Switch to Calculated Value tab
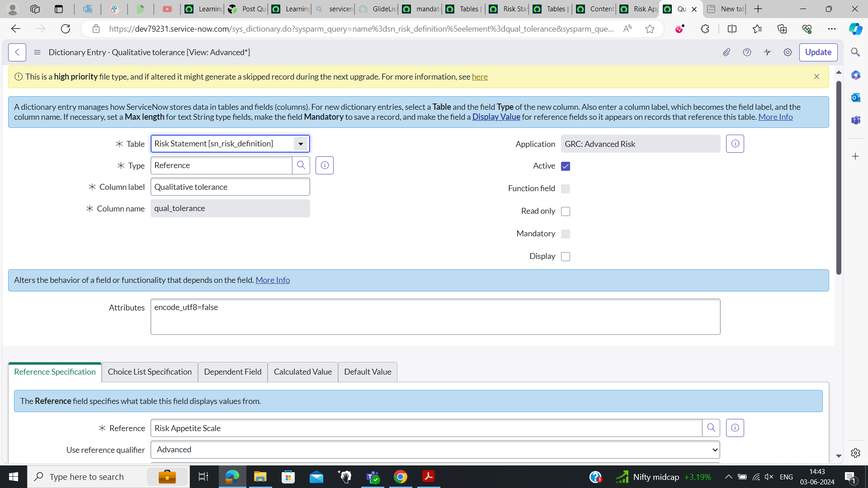Image resolution: width=868 pixels, height=488 pixels. [303, 372]
